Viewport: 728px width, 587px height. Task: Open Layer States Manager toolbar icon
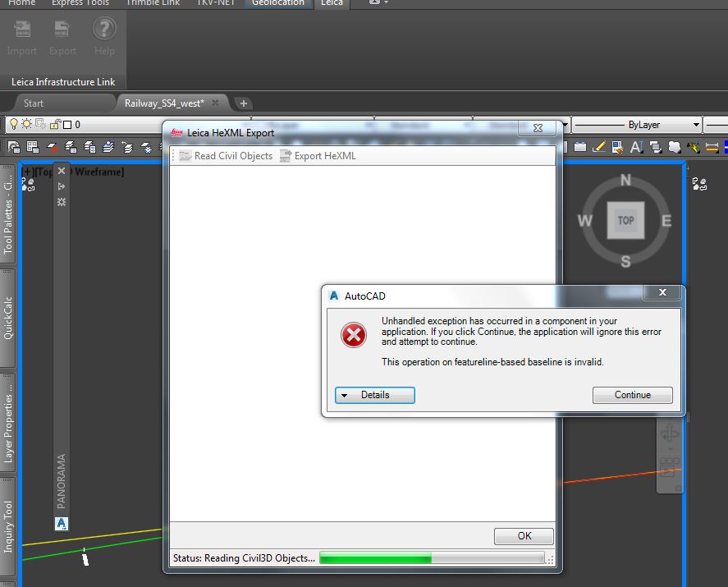point(33,147)
